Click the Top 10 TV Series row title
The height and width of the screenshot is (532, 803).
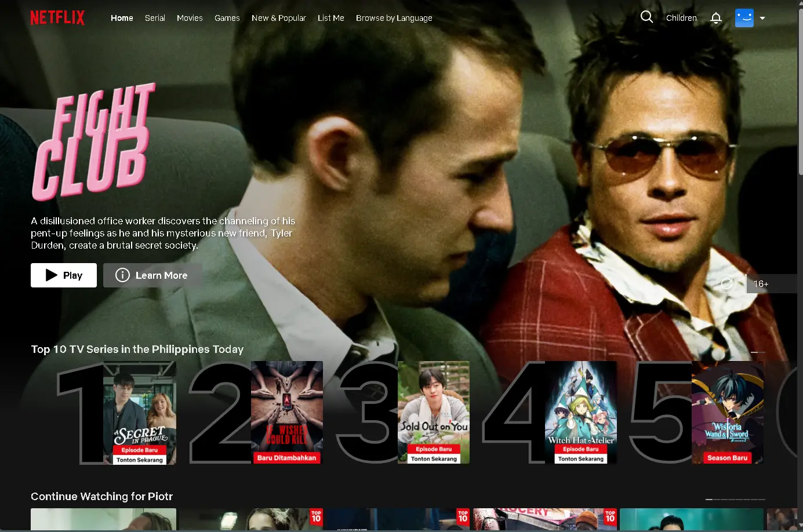pos(137,349)
